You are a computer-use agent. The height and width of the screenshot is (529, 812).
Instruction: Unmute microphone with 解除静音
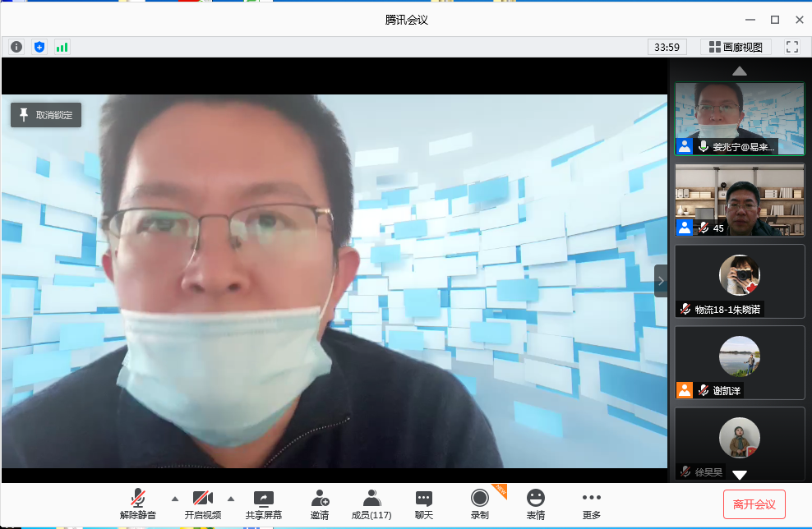pyautogui.click(x=137, y=504)
